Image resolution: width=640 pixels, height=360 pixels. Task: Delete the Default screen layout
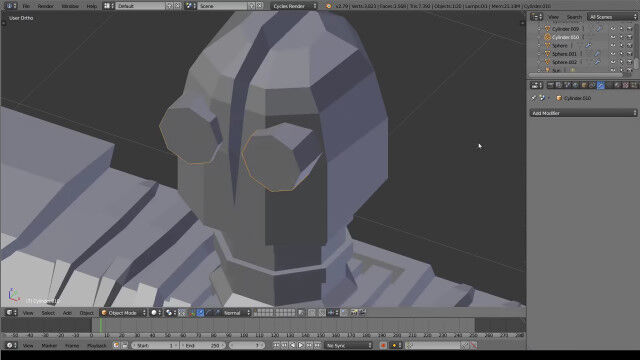[178, 6]
